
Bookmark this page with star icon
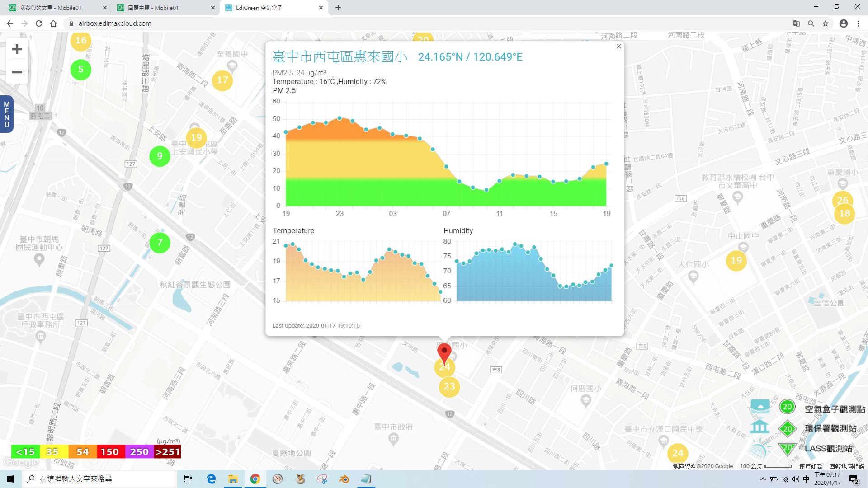pyautogui.click(x=826, y=23)
